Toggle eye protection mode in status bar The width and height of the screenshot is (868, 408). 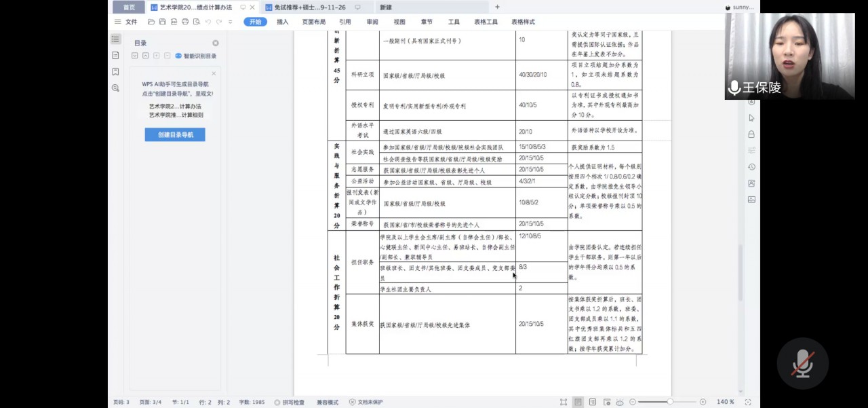click(x=619, y=402)
